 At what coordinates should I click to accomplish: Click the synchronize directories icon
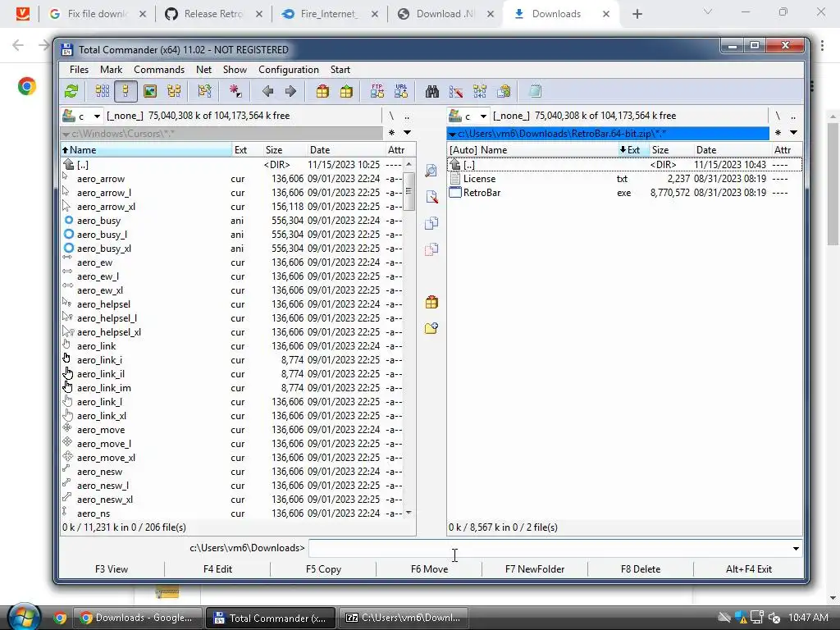(x=479, y=91)
